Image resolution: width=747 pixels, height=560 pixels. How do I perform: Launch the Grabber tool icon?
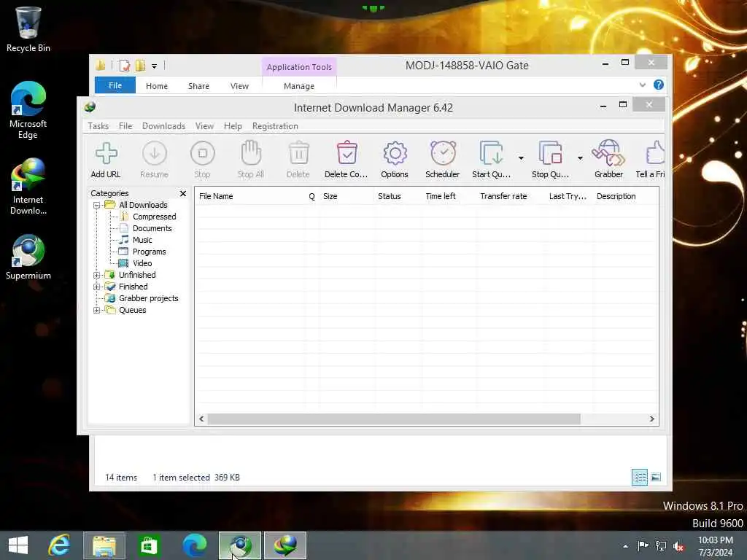coord(608,152)
